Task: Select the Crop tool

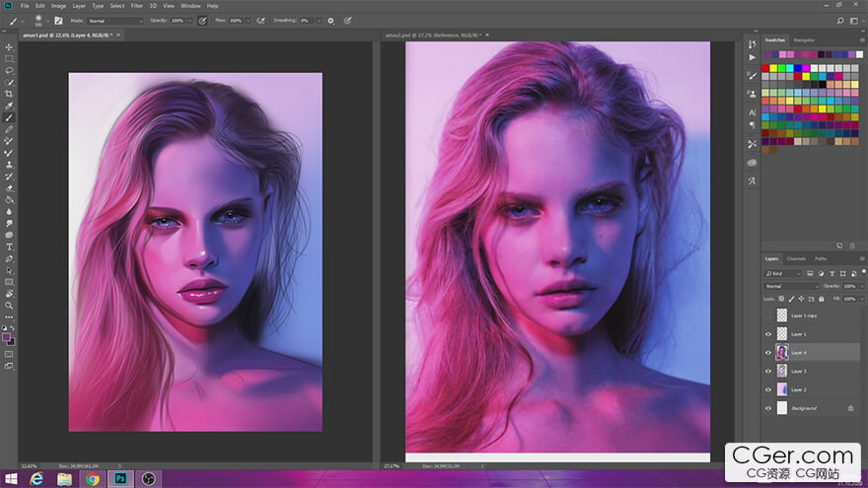Action: click(9, 94)
